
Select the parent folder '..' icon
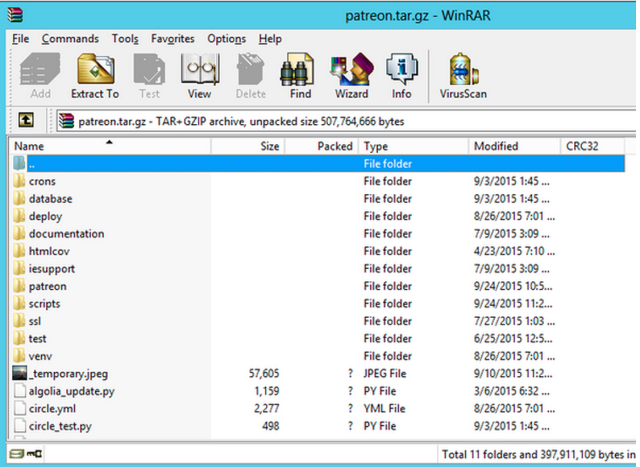(x=19, y=163)
